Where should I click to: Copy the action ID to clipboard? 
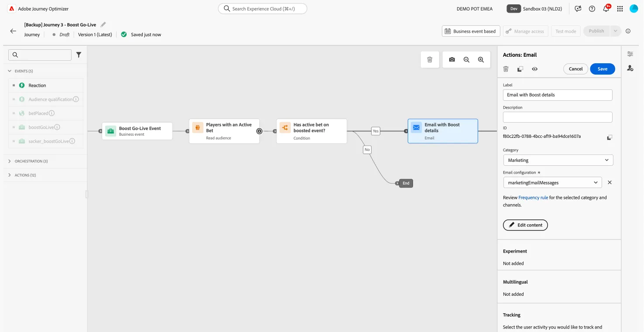click(610, 137)
